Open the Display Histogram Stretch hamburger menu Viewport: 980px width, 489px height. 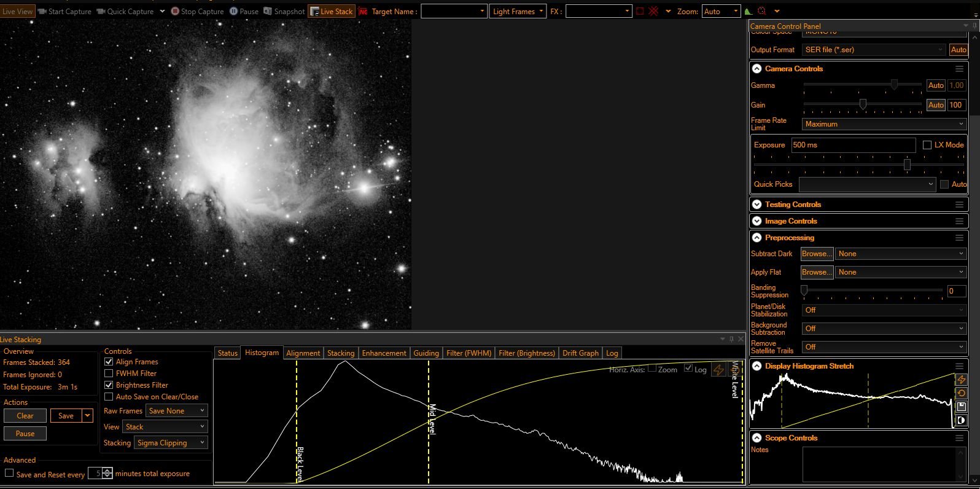959,366
